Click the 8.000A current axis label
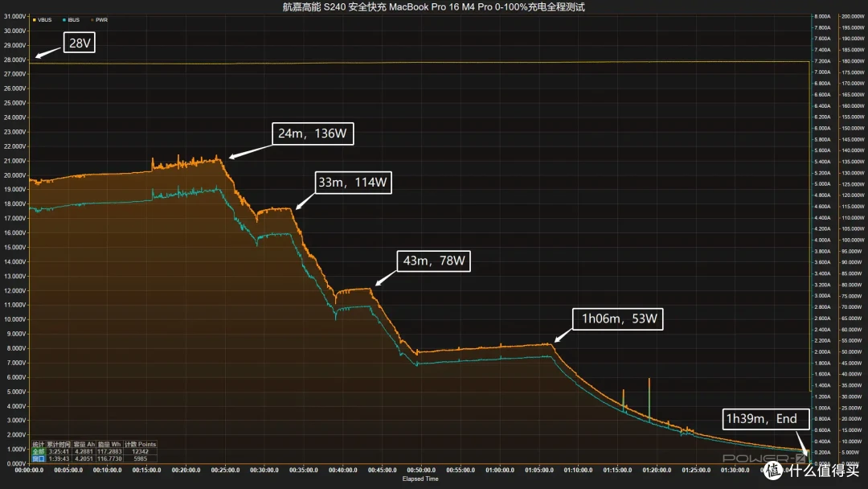Viewport: 868px width, 489px height. 822,17
